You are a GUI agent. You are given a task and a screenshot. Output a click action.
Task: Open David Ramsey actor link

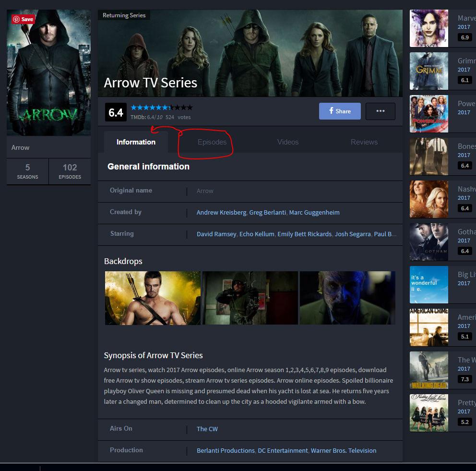(x=216, y=234)
